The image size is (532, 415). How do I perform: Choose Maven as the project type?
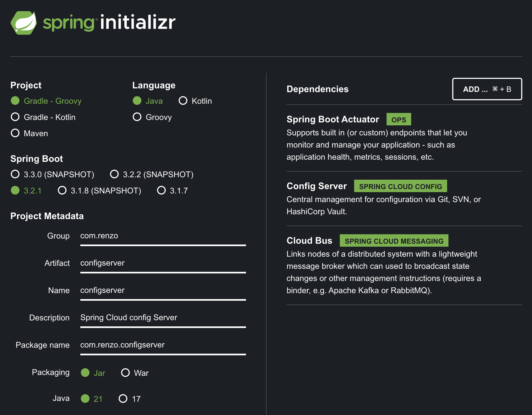(15, 133)
